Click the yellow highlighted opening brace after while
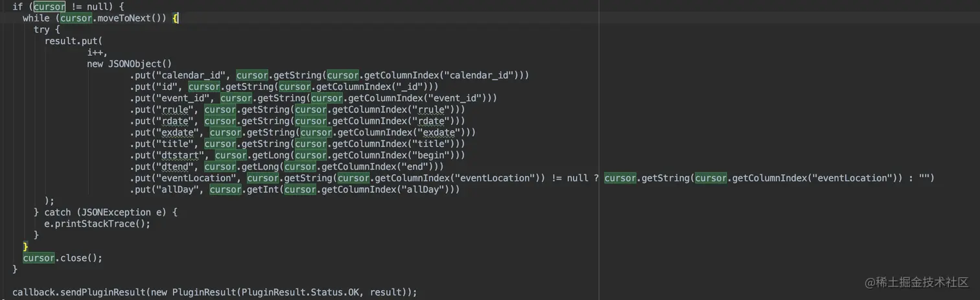This screenshot has width=980, height=300. click(176, 18)
